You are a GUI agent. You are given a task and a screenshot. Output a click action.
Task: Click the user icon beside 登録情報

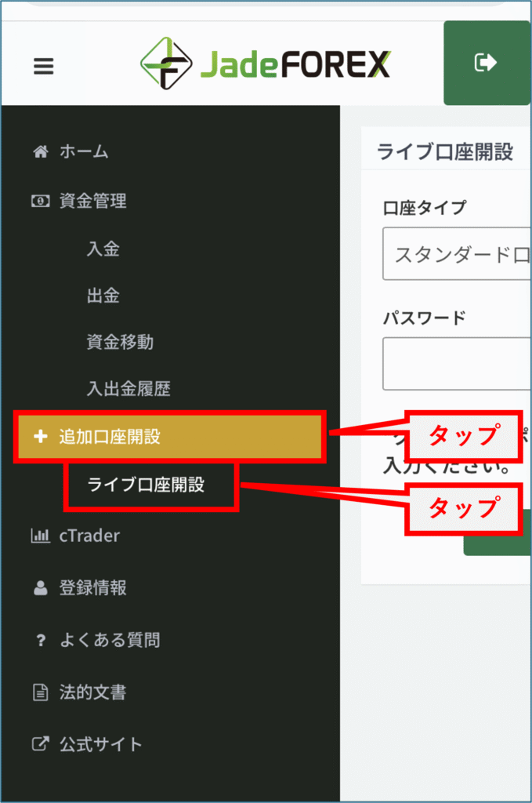pos(41,588)
